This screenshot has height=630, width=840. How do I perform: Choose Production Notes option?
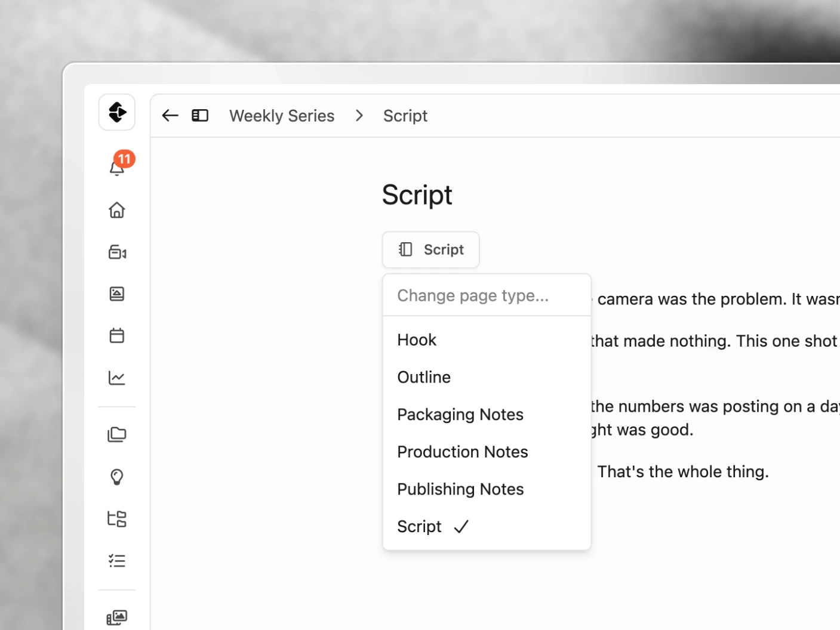[487, 452]
